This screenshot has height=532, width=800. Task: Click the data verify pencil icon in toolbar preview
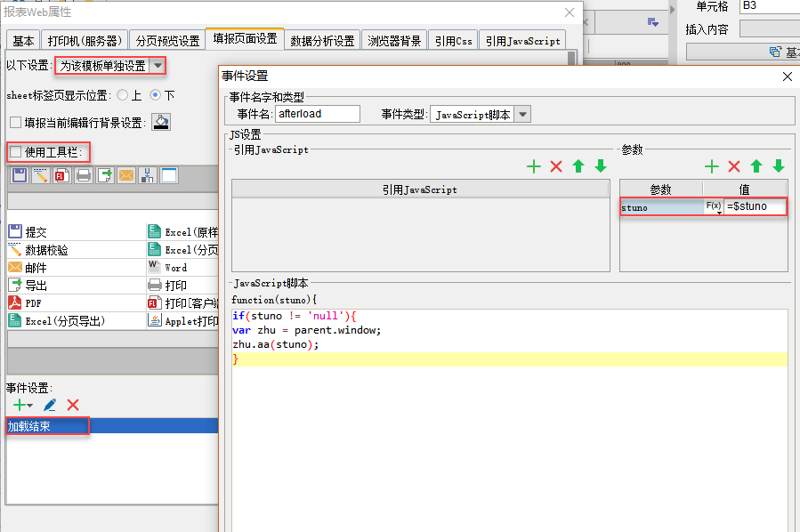[x=41, y=175]
